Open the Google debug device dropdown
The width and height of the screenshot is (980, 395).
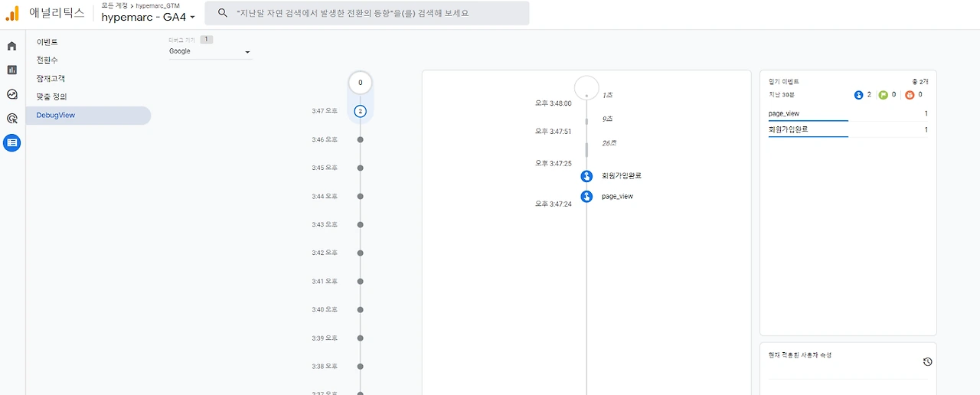[x=211, y=51]
